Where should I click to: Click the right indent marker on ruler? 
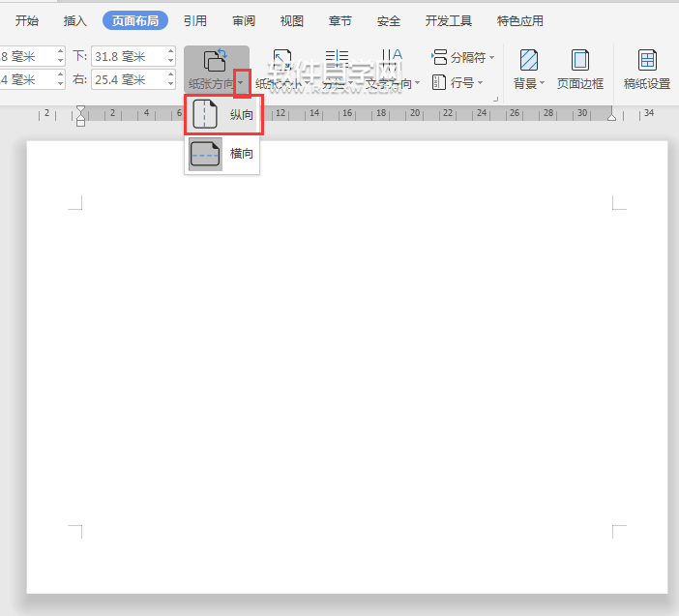611,116
